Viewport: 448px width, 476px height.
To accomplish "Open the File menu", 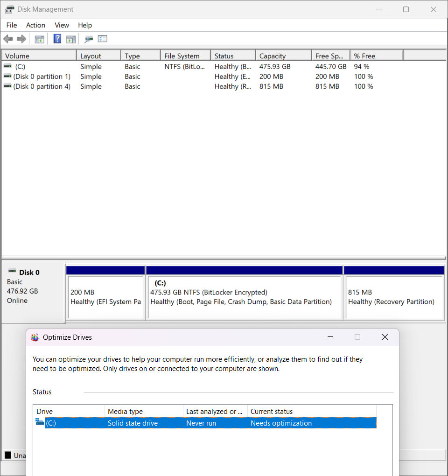I will (x=12, y=25).
